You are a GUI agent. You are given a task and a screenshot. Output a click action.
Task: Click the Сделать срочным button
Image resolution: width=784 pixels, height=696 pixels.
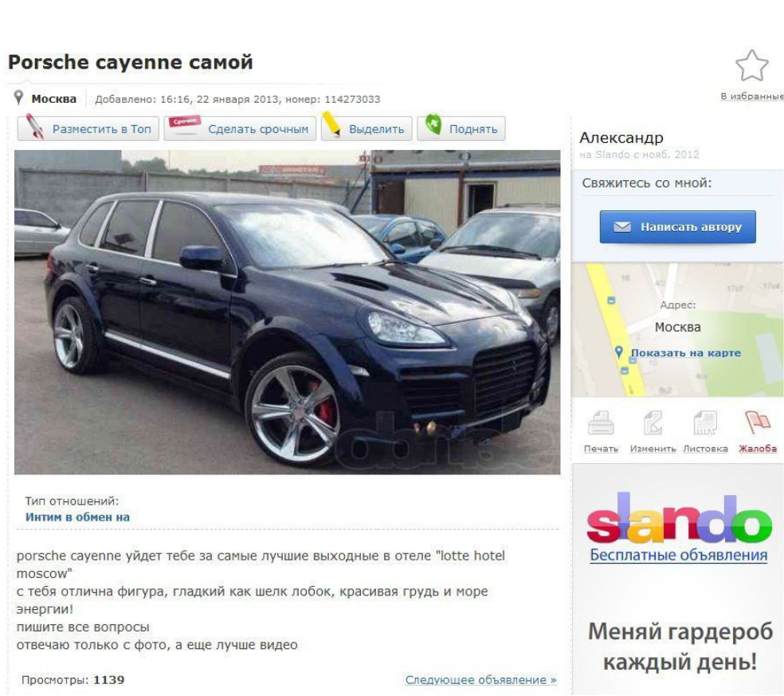tap(240, 128)
